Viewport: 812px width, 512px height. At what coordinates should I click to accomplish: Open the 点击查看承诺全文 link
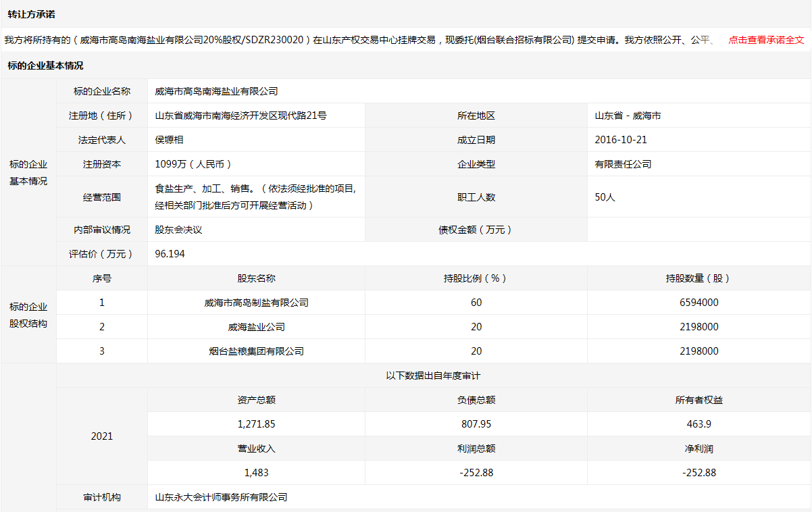pyautogui.click(x=766, y=40)
